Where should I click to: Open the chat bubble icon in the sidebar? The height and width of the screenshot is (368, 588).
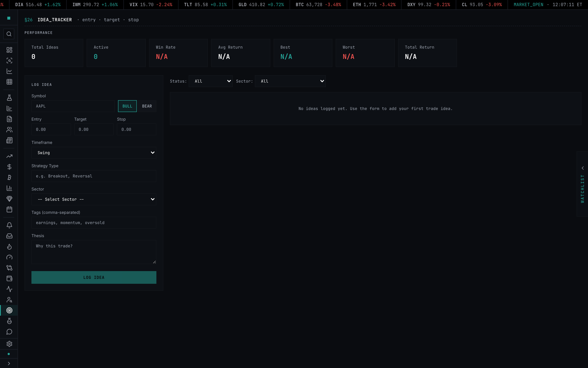(9, 332)
